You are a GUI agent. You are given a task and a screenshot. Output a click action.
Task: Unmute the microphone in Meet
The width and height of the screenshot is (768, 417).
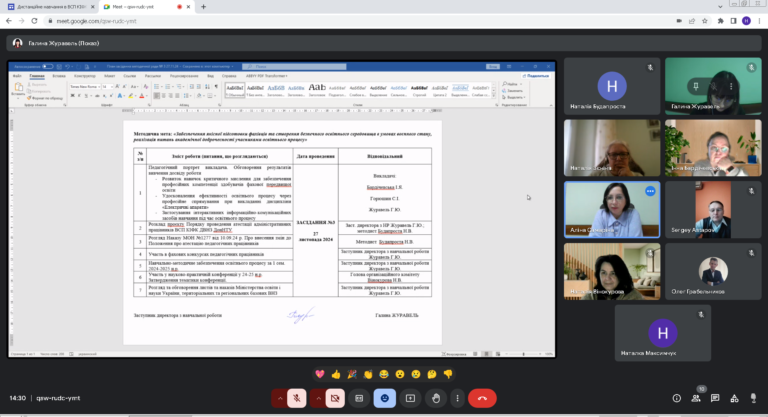coord(296,398)
